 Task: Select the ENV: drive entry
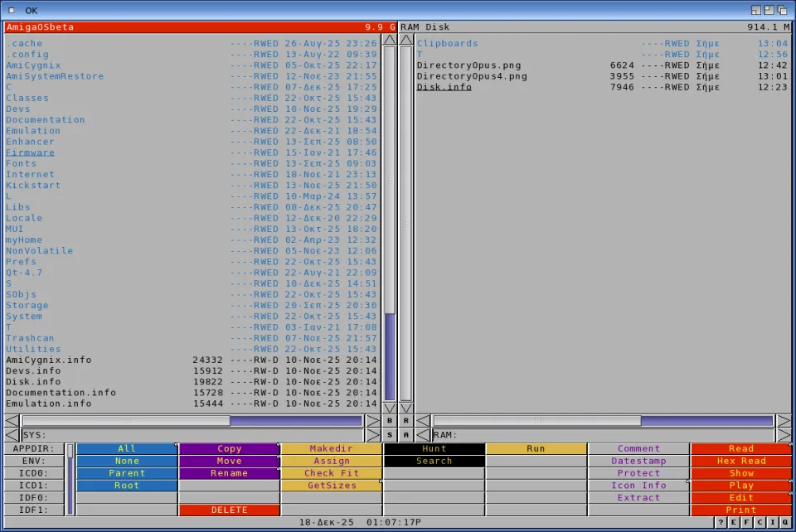[x=33, y=461]
